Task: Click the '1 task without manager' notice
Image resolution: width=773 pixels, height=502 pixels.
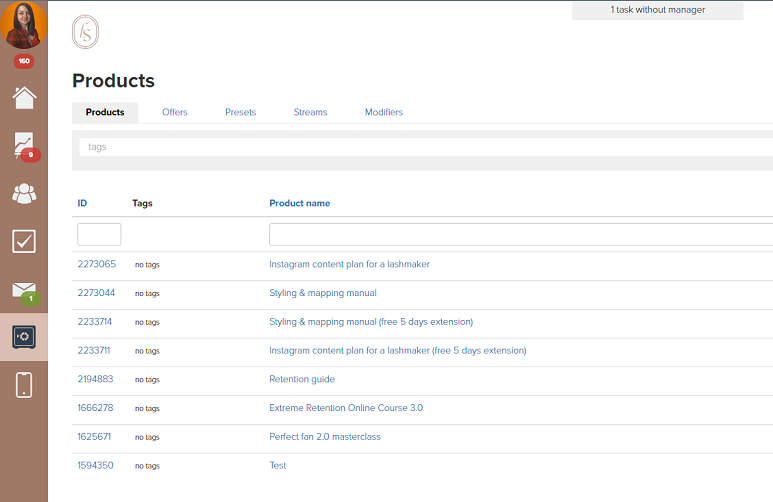Action: (x=657, y=10)
